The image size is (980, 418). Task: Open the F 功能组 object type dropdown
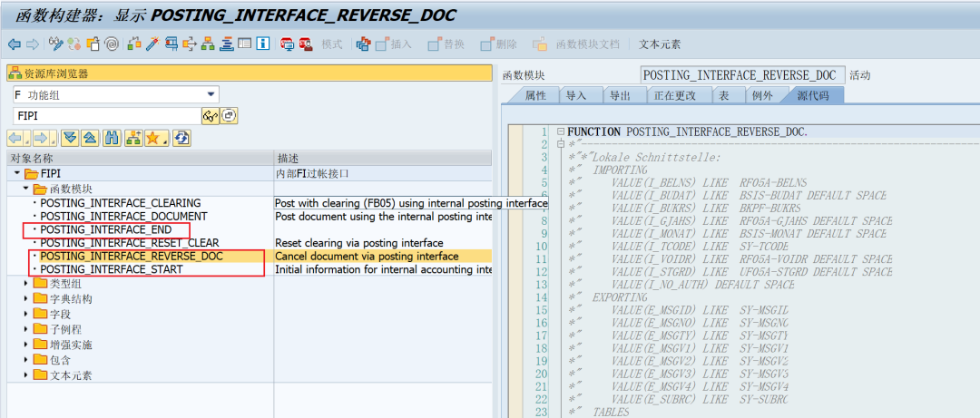coord(210,95)
